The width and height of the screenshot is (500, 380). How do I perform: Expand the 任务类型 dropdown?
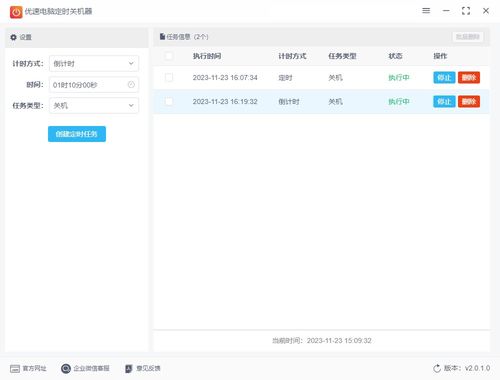94,105
